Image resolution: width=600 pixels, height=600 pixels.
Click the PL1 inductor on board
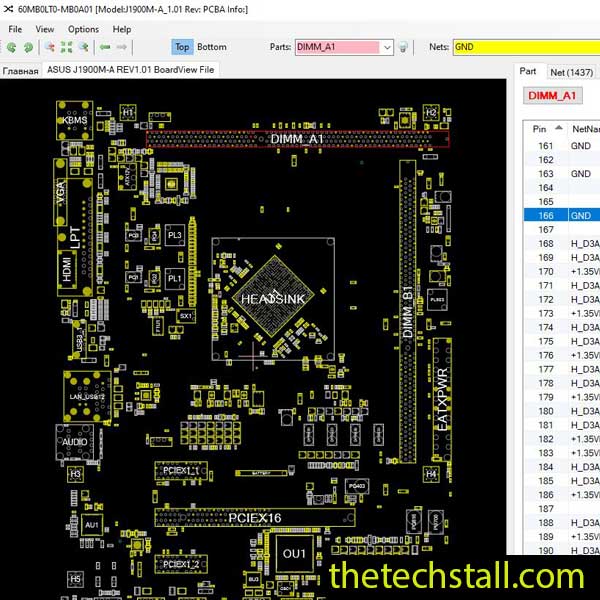tap(175, 278)
